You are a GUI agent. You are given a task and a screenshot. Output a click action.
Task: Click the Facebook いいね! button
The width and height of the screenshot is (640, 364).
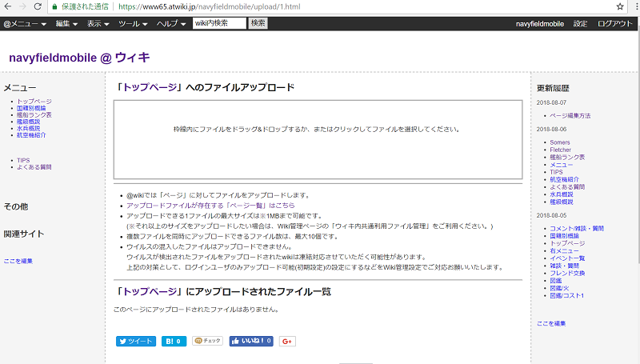coord(251,341)
